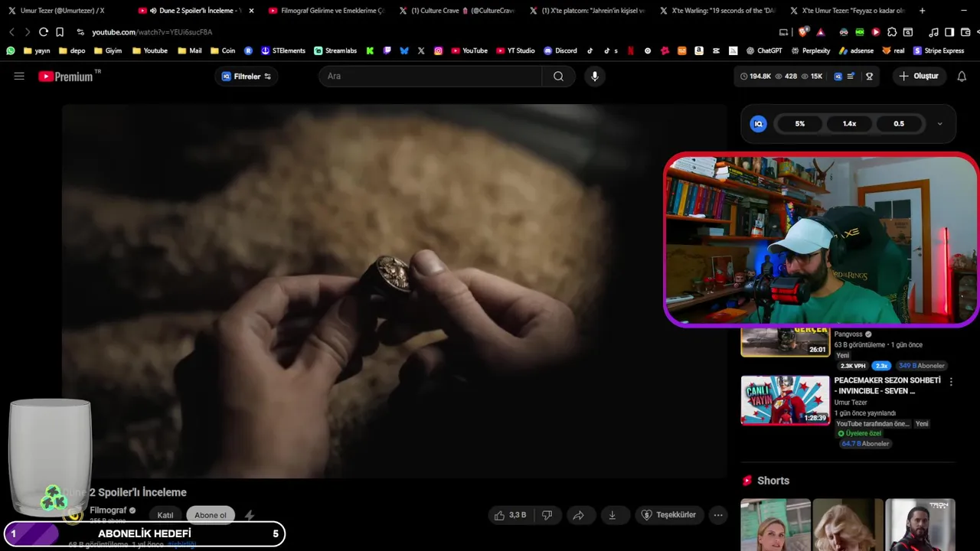The height and width of the screenshot is (551, 980).
Task: Open browser extensions puzzle icon
Action: click(893, 32)
